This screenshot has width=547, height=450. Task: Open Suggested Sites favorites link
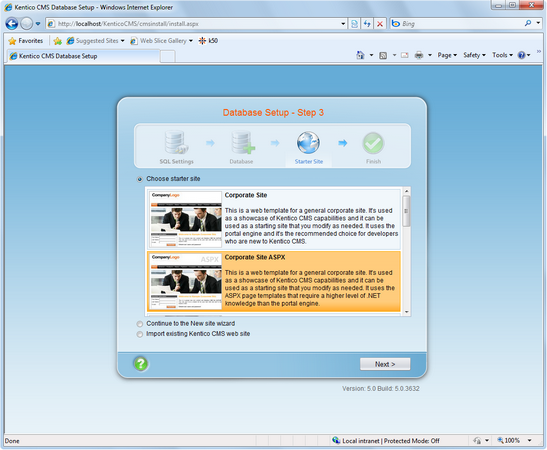(x=96, y=41)
